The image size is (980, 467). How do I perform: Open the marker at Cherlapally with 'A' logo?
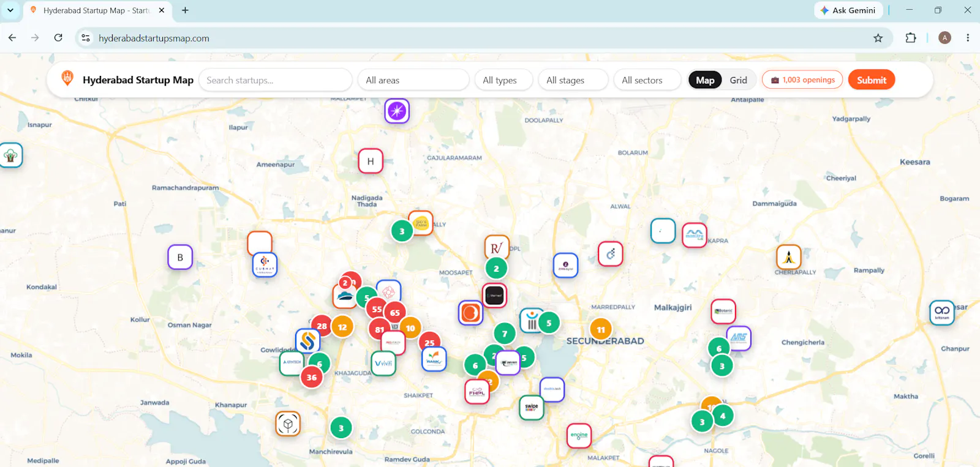(789, 257)
